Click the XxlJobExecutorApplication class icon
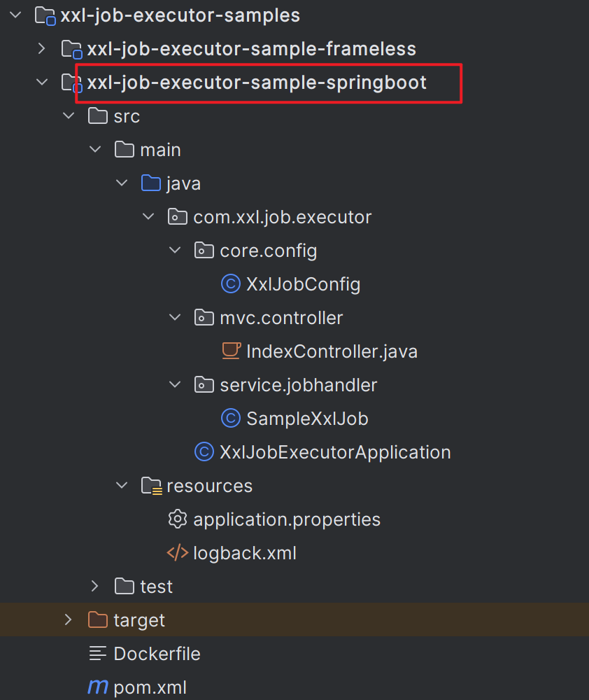 pyautogui.click(x=204, y=452)
